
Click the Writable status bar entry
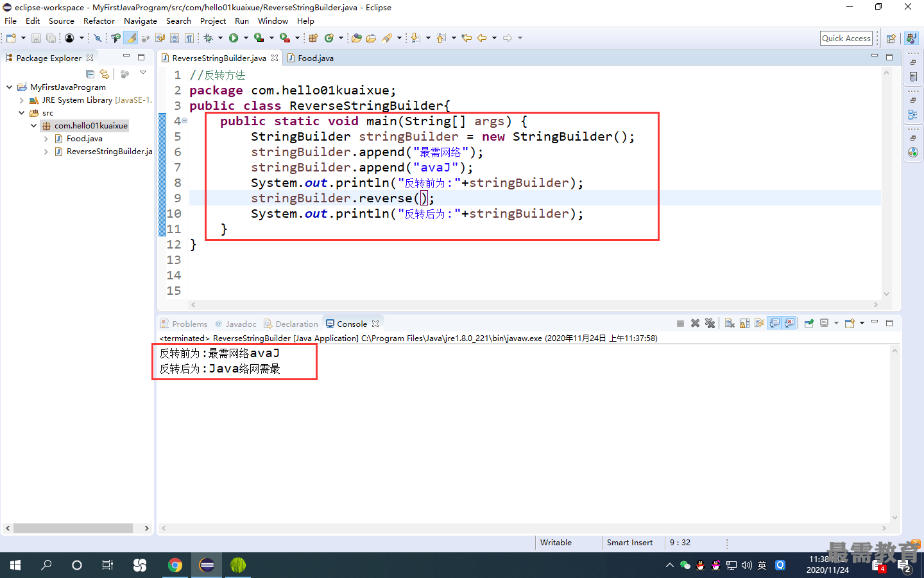(x=556, y=542)
